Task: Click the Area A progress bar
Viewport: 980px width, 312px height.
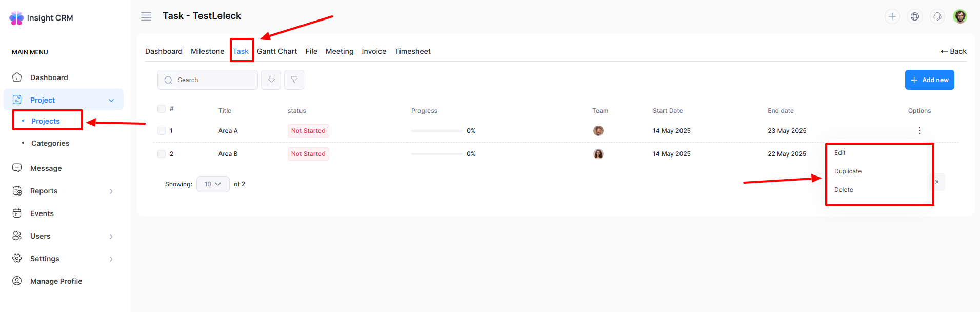Action: pyautogui.click(x=436, y=131)
